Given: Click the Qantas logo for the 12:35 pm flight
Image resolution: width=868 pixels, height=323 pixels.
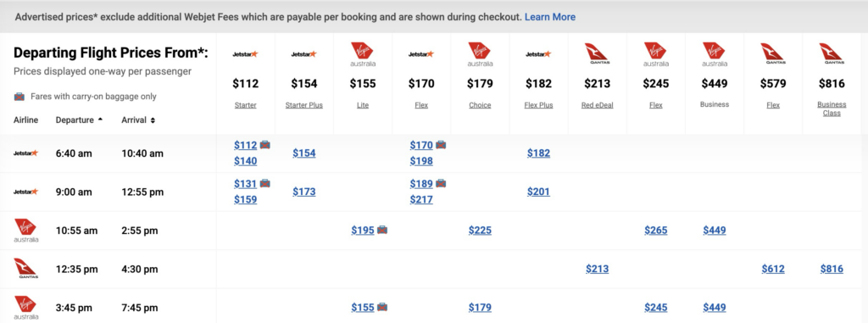Looking at the screenshot, I should [25, 269].
